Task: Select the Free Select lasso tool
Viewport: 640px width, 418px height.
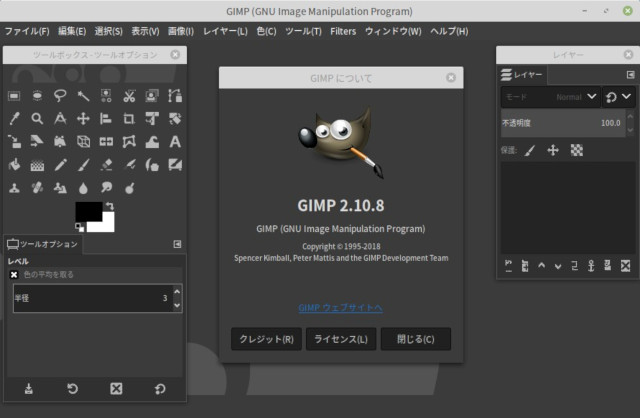Action: click(x=60, y=96)
